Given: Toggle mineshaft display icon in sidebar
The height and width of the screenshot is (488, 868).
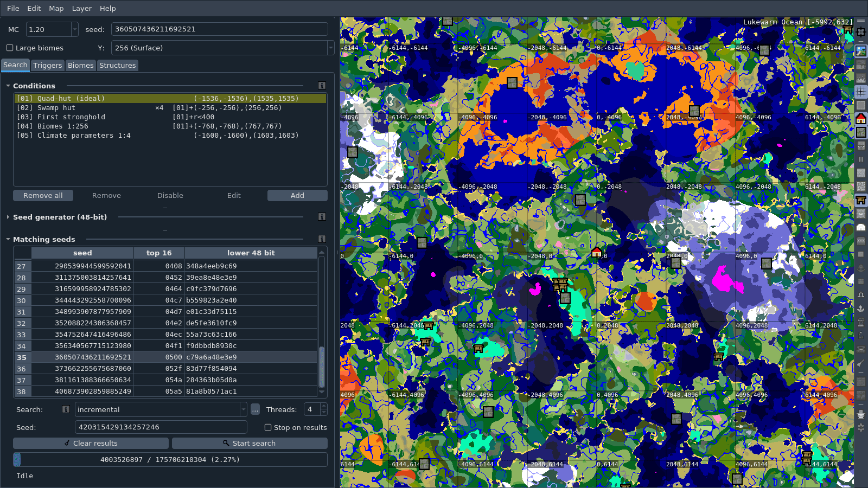Looking at the screenshot, I should click(x=861, y=159).
